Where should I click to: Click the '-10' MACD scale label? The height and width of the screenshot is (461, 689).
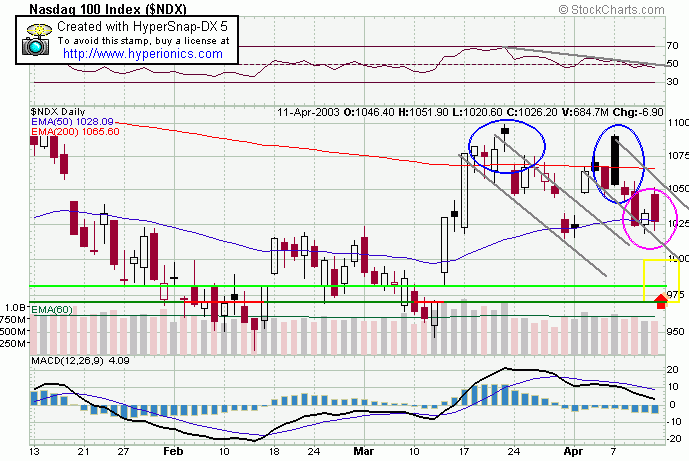click(x=673, y=422)
